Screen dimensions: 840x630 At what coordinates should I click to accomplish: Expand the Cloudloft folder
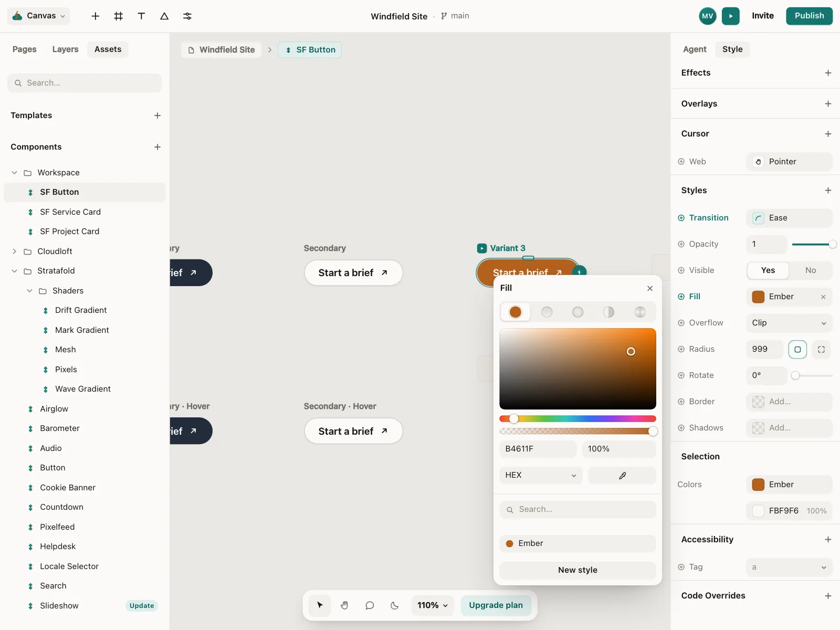15,251
